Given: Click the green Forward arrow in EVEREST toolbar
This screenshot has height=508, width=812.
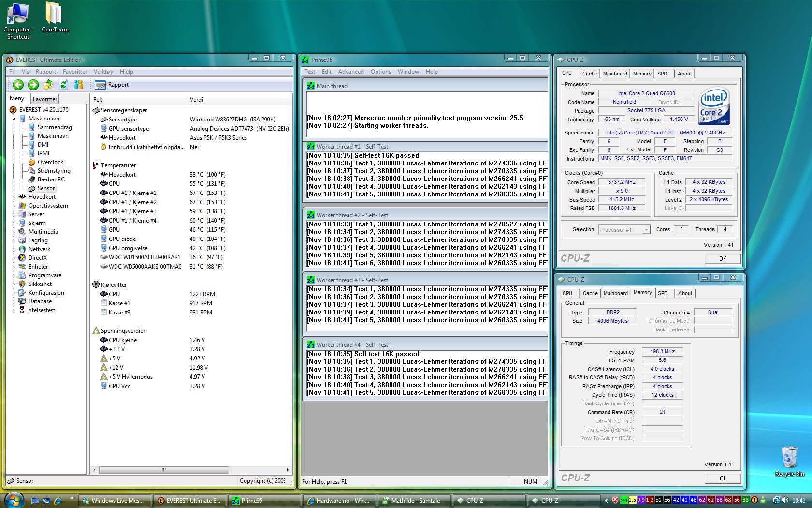Looking at the screenshot, I should click(33, 85).
